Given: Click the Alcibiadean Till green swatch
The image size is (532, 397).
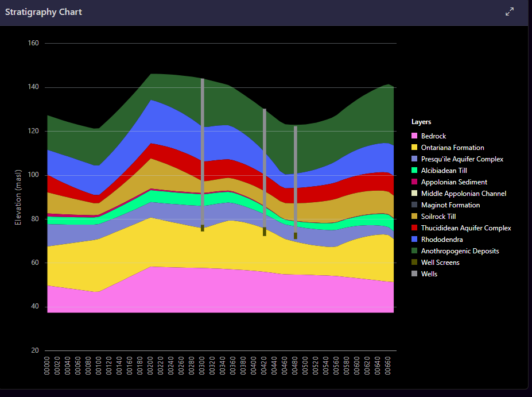Looking at the screenshot, I should tap(414, 171).
